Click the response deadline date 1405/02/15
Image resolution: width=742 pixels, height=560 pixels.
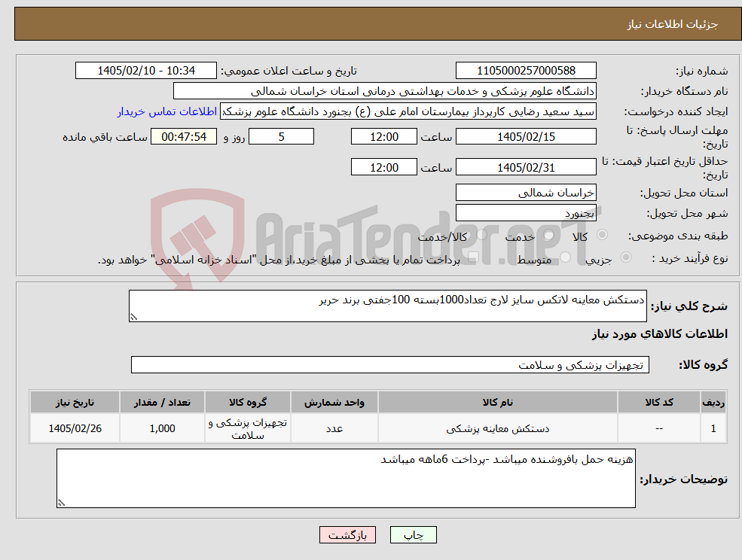tap(526, 137)
